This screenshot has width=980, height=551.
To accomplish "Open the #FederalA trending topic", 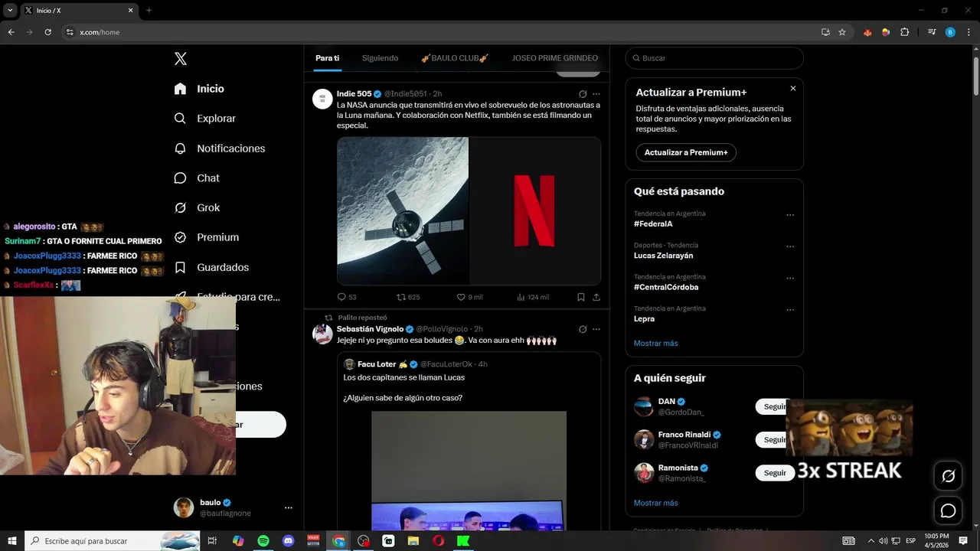I will pos(653,224).
